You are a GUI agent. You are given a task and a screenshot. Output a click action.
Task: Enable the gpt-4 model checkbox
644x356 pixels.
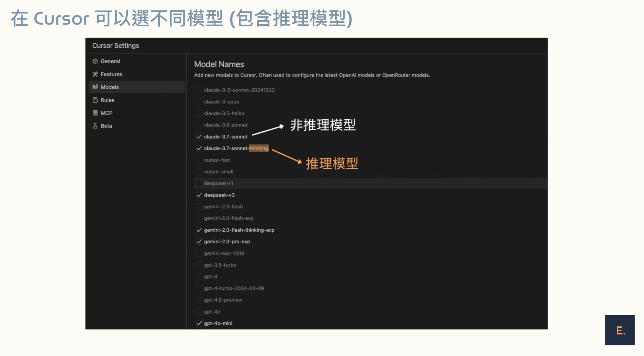click(x=199, y=277)
